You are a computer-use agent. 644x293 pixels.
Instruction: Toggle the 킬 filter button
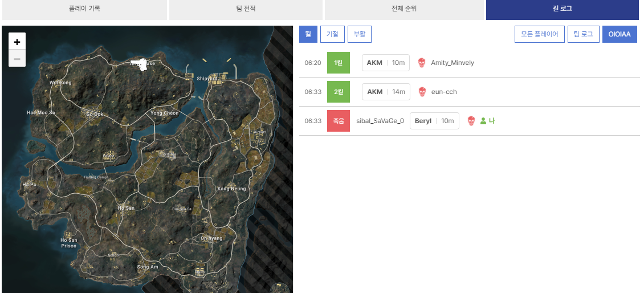(x=308, y=34)
